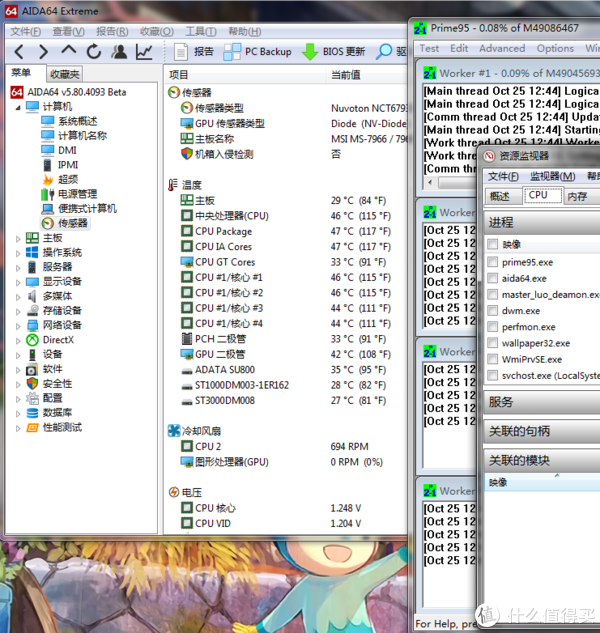Open the Advanced menu in Prime95
The image size is (600, 633).
(x=501, y=48)
